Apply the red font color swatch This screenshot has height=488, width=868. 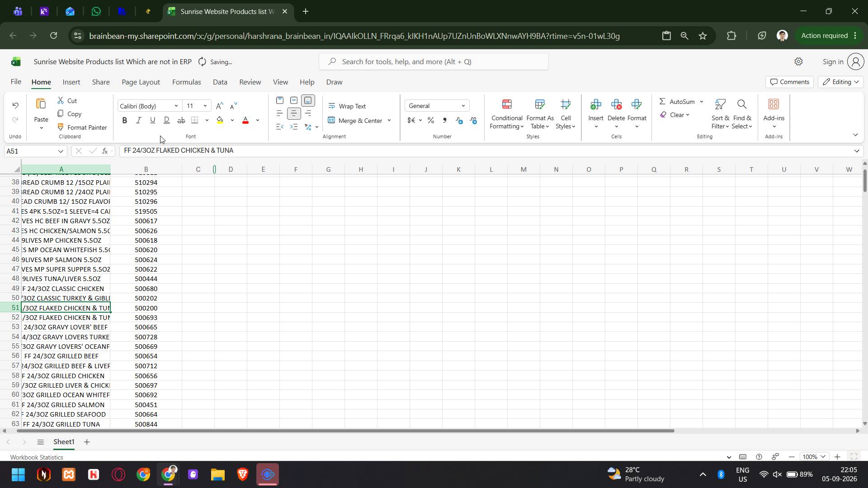(x=245, y=120)
